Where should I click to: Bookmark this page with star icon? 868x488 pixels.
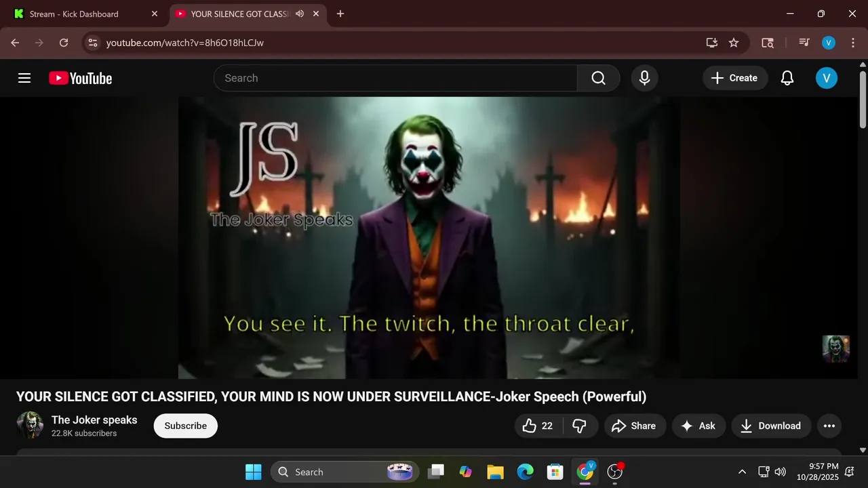(734, 43)
